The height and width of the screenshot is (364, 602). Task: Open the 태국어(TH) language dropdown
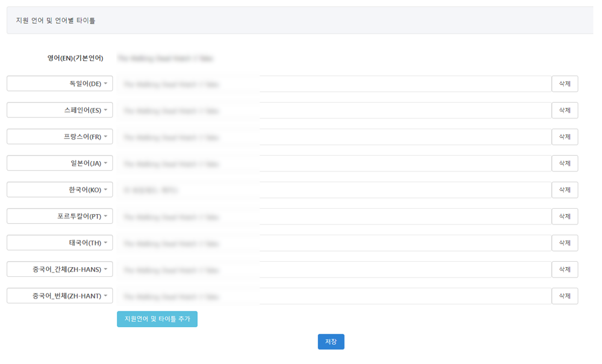pos(60,243)
